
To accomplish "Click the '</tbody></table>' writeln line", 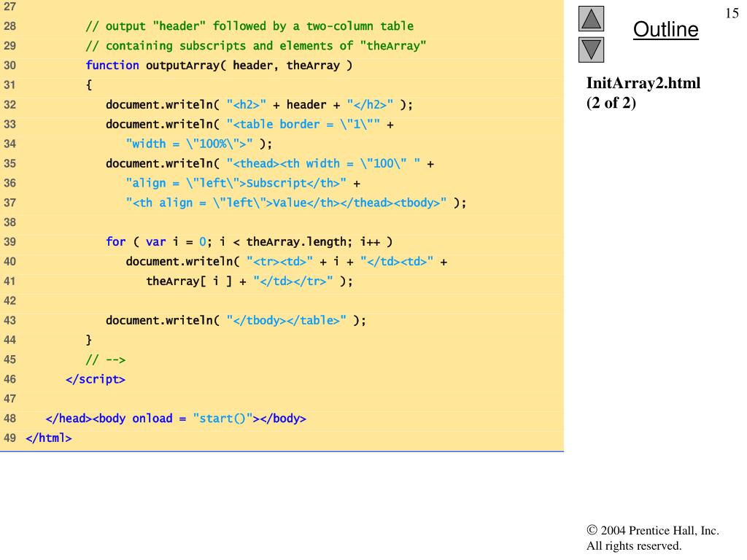I will click(236, 321).
